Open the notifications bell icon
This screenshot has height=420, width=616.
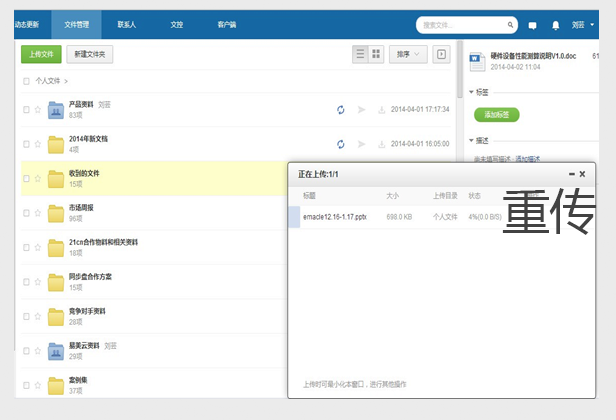tap(556, 25)
